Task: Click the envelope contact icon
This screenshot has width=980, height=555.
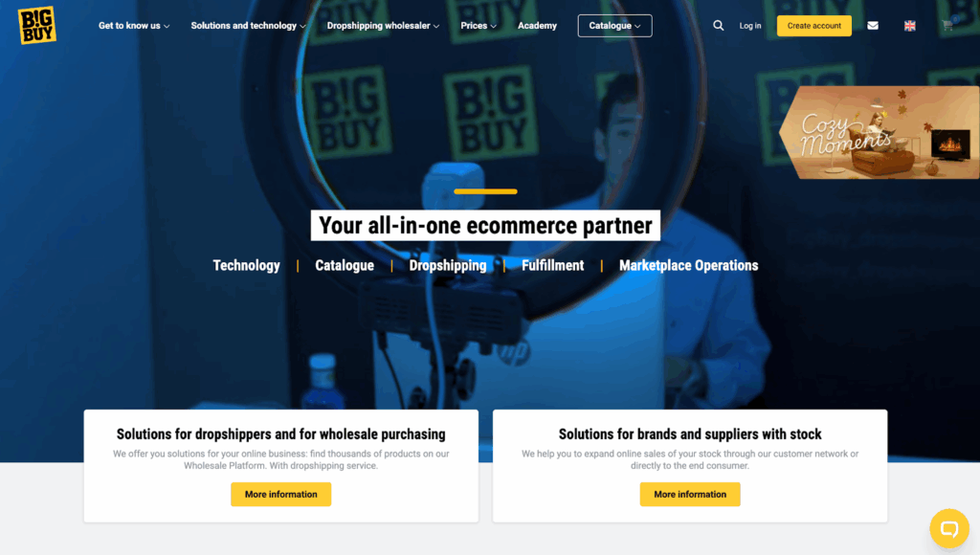Action: pyautogui.click(x=873, y=26)
